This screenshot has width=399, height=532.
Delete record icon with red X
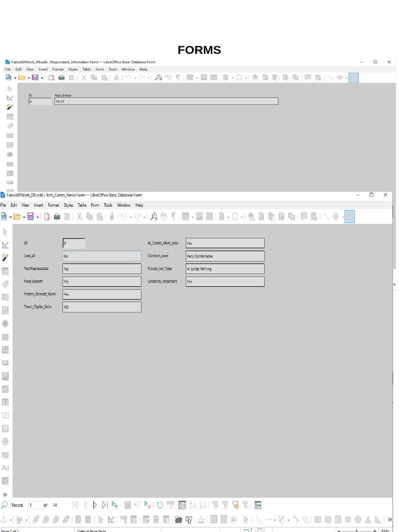(x=147, y=505)
